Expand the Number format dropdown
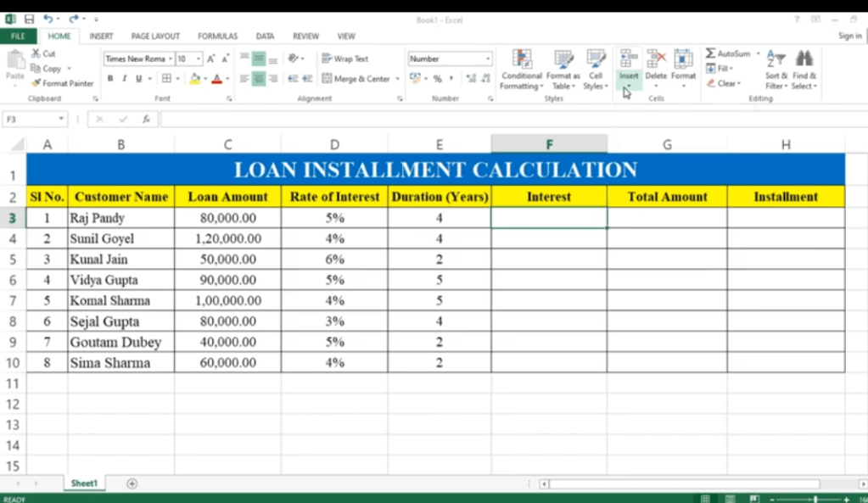 coord(488,59)
